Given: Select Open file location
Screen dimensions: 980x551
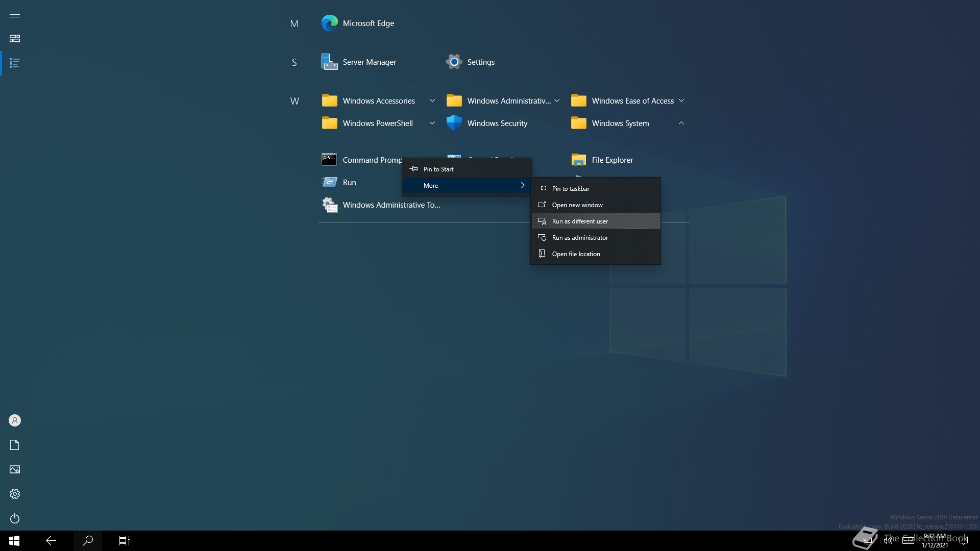Looking at the screenshot, I should (576, 254).
